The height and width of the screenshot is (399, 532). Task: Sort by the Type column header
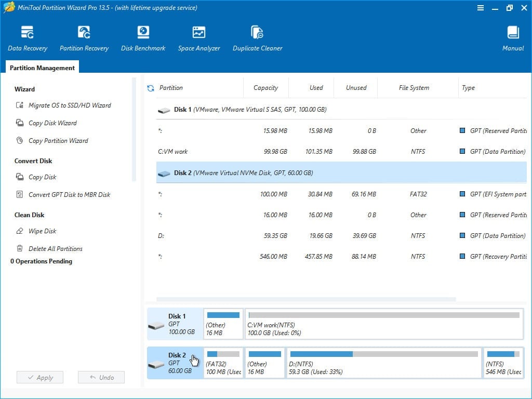click(468, 87)
